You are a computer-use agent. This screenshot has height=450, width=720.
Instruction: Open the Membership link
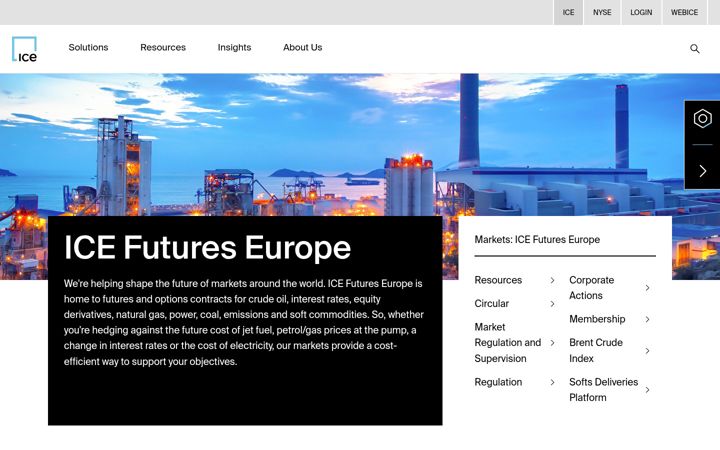pos(597,319)
